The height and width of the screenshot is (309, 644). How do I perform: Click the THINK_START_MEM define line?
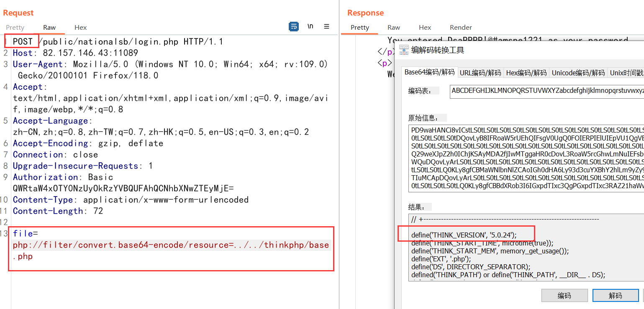click(x=490, y=251)
